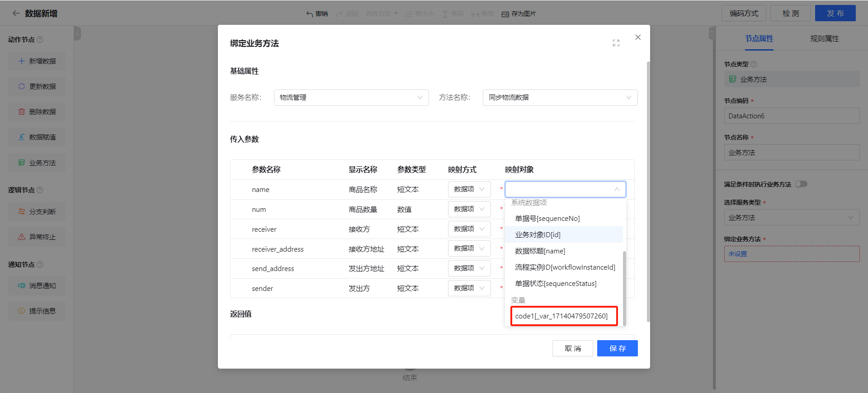Select 业务对象ID[id] option
Screen dimensions: 868x393
(564, 235)
